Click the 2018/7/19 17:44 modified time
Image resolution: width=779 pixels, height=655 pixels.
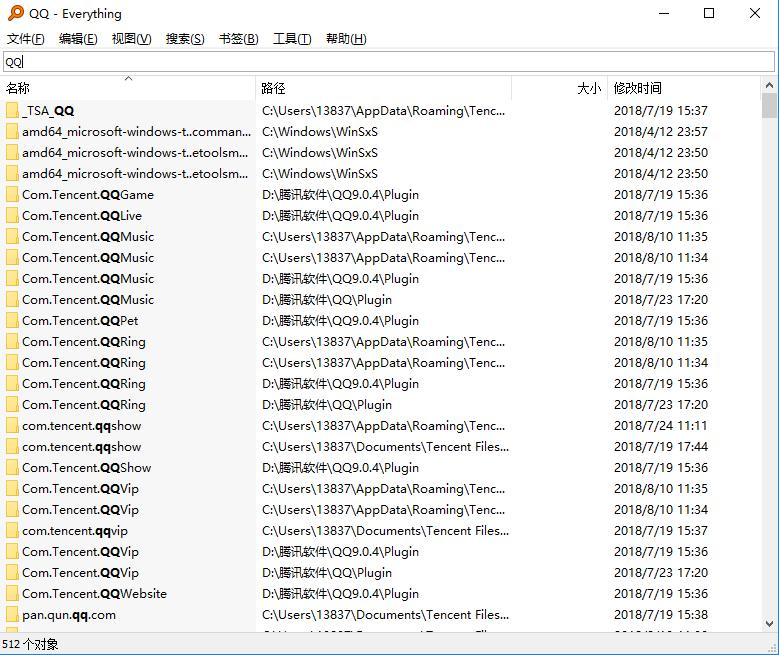tap(661, 446)
